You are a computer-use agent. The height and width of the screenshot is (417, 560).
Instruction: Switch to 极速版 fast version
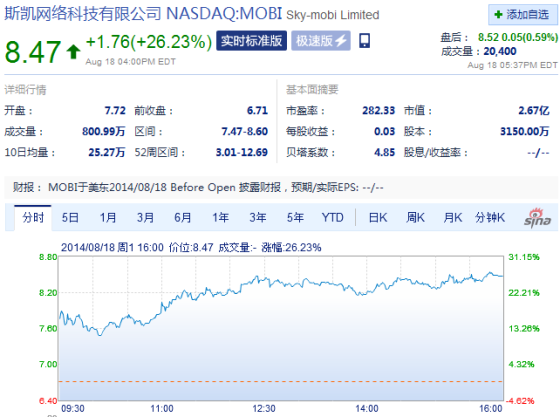321,41
